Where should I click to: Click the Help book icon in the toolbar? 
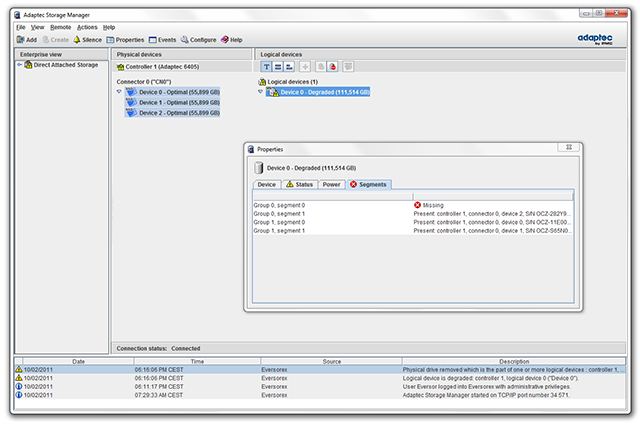(x=225, y=40)
